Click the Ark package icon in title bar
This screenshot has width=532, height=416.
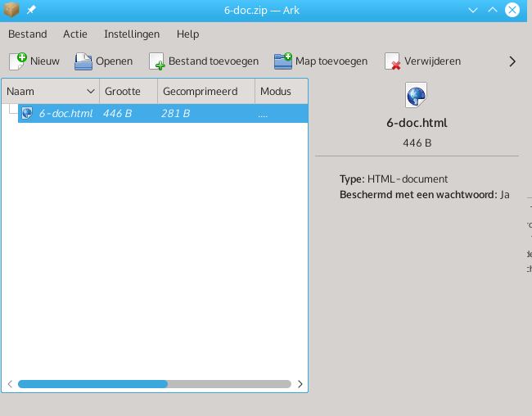(11, 10)
